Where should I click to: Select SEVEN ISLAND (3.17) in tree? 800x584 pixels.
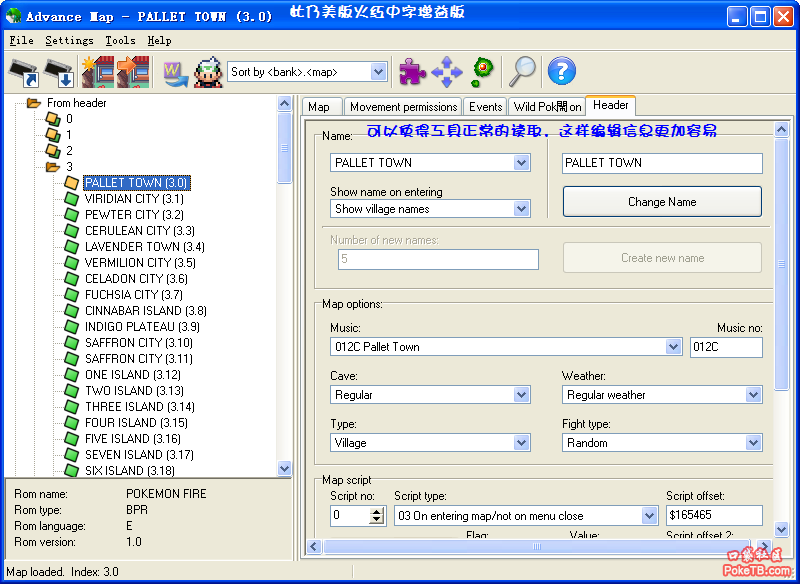pos(139,454)
